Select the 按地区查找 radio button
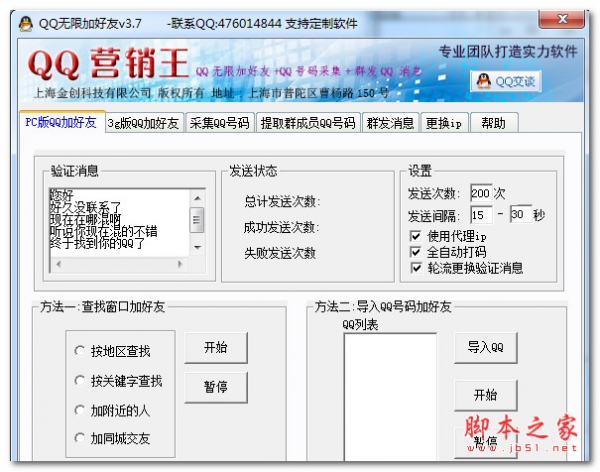 point(79,351)
